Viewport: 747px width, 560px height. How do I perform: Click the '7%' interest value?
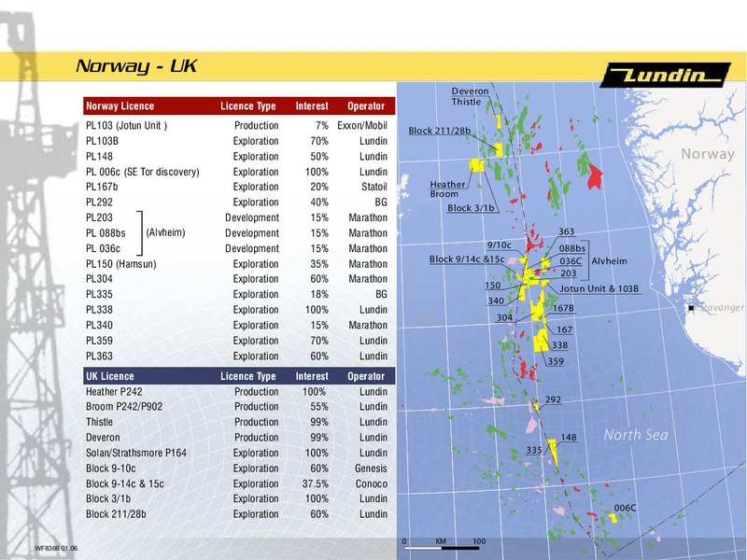click(321, 126)
